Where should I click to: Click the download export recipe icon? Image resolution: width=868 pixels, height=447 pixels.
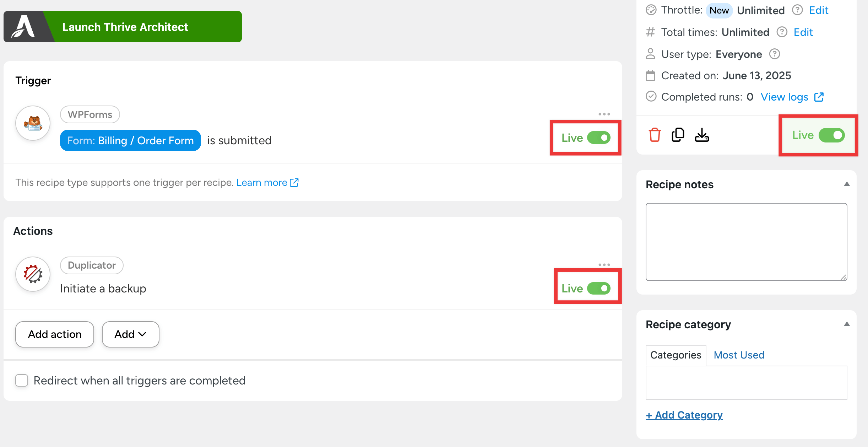(x=702, y=135)
